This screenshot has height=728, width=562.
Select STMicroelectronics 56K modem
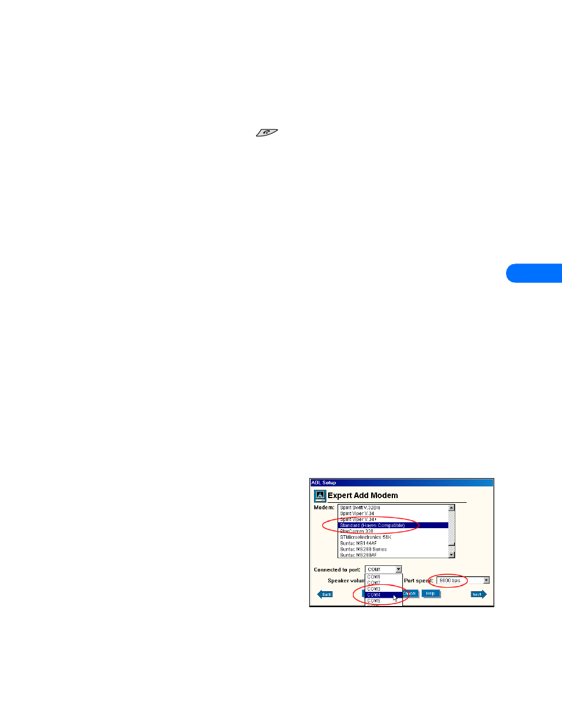pyautogui.click(x=393, y=537)
